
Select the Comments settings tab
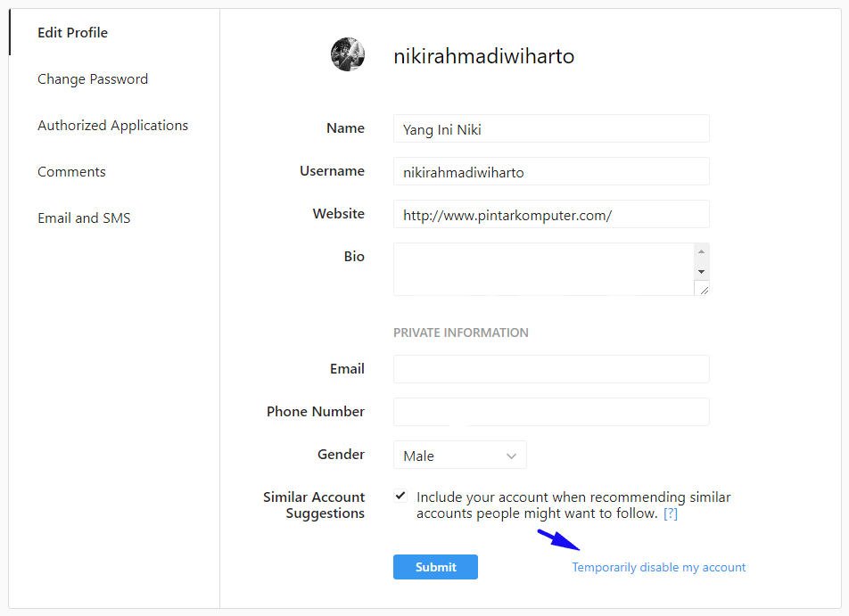71,171
